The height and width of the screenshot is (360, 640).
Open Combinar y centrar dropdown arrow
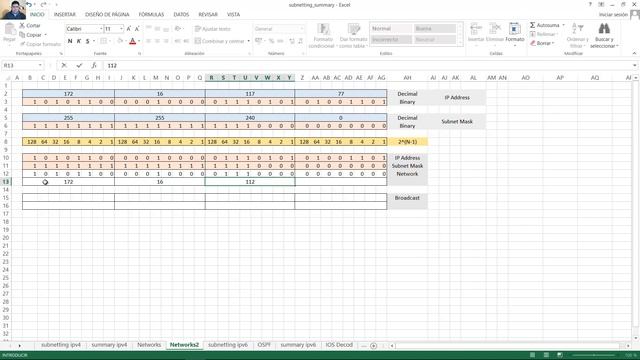(248, 41)
